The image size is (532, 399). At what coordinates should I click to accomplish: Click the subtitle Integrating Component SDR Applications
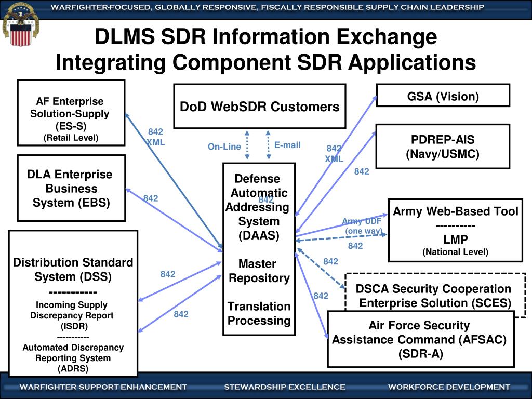(x=265, y=63)
